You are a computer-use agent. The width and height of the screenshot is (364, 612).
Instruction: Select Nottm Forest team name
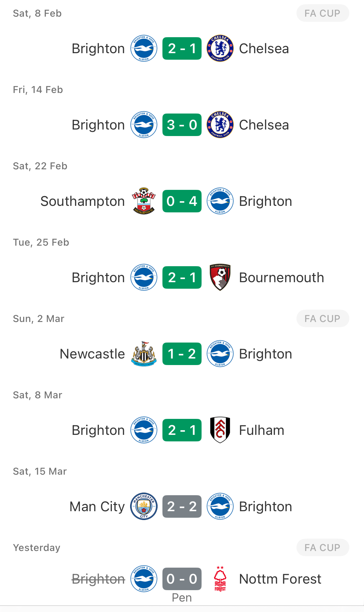[x=280, y=579]
